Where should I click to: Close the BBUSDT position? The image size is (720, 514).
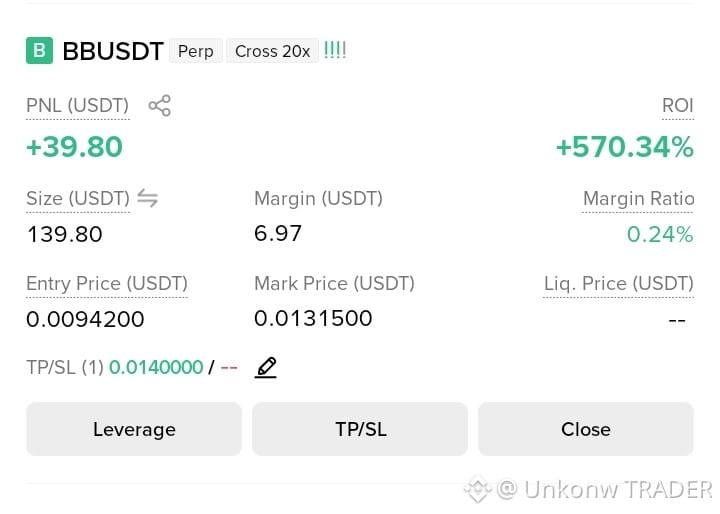pos(586,429)
